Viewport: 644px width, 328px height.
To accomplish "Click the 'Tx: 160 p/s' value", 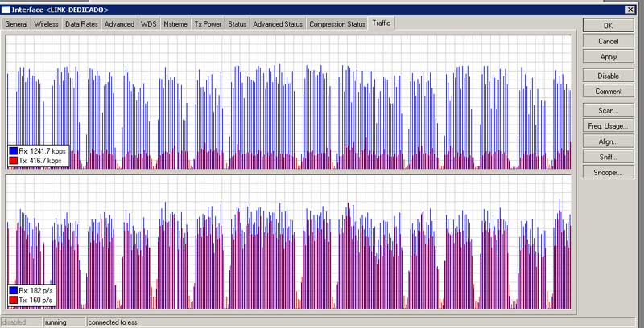I will point(35,301).
